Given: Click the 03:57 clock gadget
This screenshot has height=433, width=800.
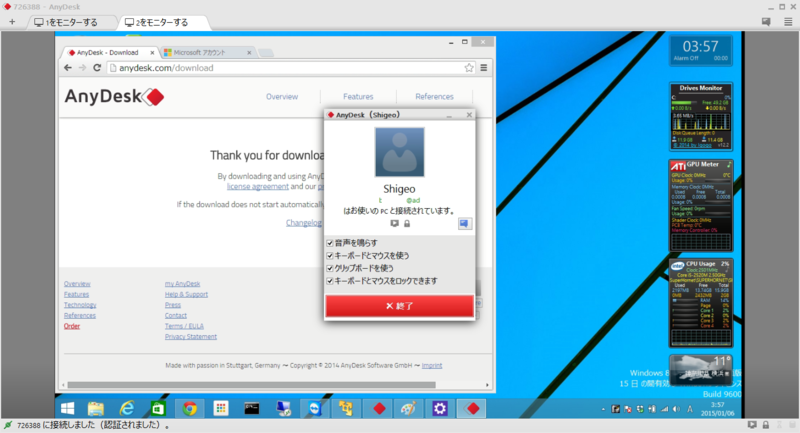Looking at the screenshot, I should click(701, 50).
